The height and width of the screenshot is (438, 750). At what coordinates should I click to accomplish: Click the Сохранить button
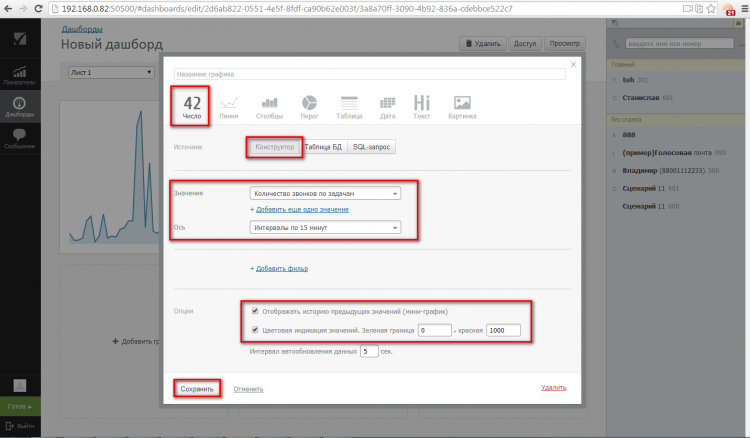pyautogui.click(x=198, y=388)
